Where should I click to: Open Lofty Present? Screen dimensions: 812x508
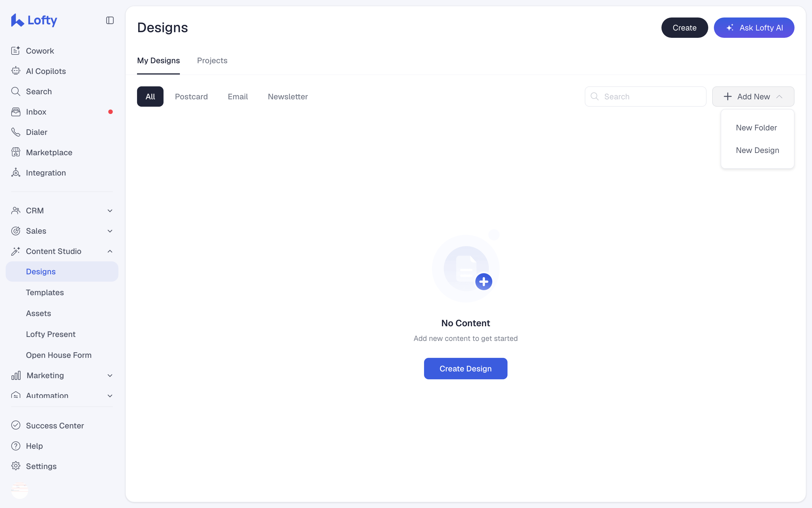[x=51, y=334]
